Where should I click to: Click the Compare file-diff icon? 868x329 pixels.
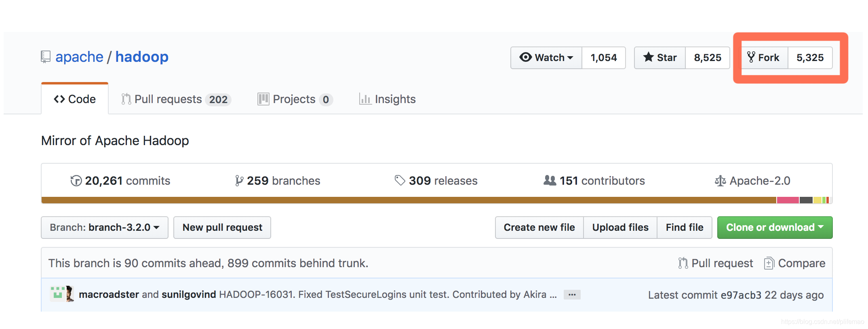click(769, 263)
